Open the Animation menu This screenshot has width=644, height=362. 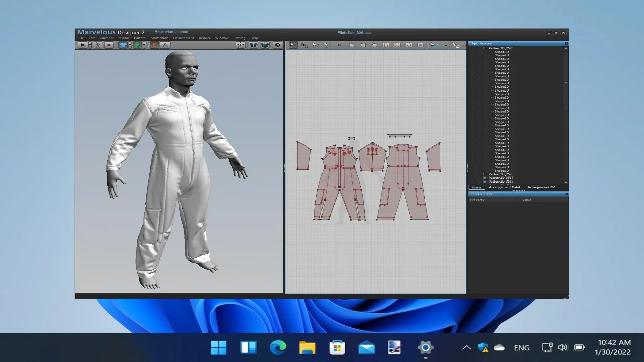tap(159, 38)
